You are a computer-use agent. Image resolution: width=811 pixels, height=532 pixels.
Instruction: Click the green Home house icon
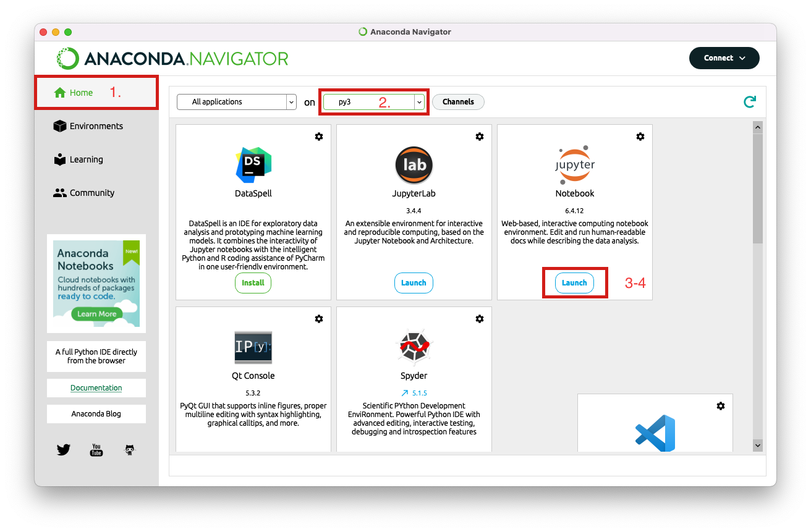pos(60,93)
